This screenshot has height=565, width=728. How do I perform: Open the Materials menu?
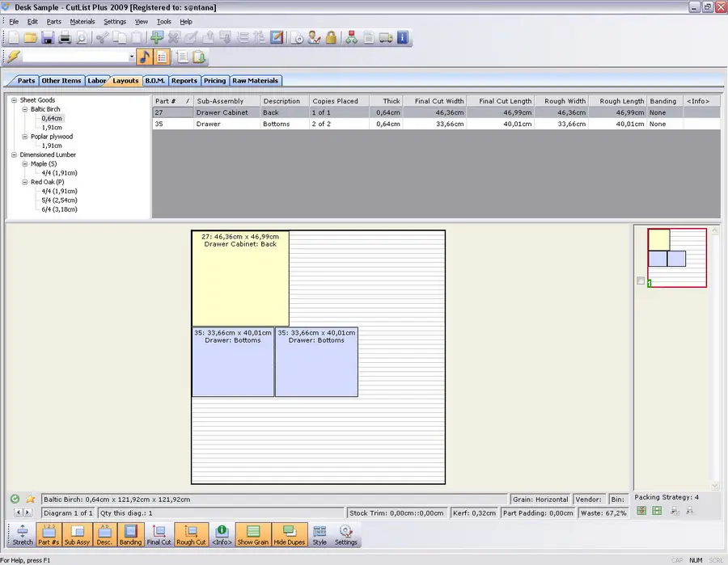[83, 21]
